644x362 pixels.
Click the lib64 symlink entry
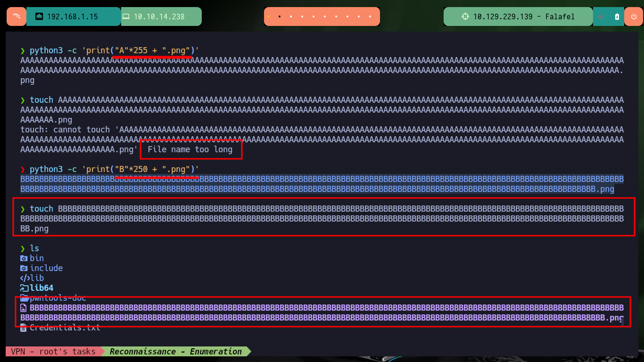click(37, 288)
